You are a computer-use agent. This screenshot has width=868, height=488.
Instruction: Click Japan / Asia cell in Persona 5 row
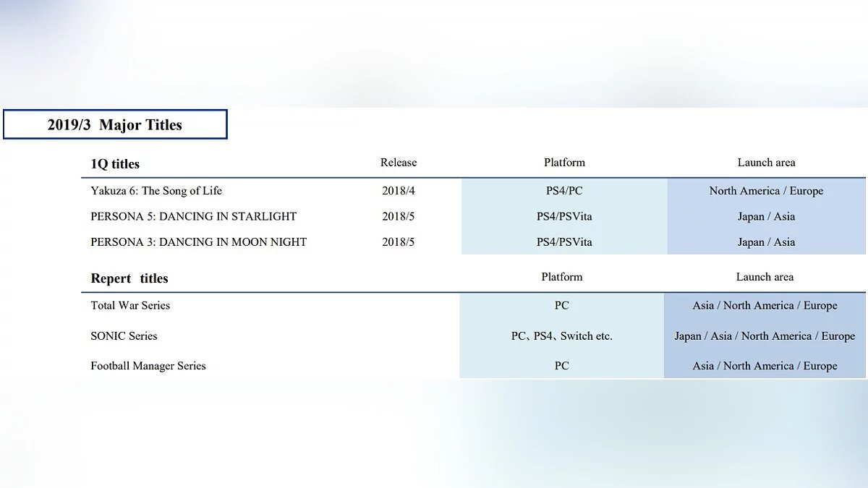766,216
